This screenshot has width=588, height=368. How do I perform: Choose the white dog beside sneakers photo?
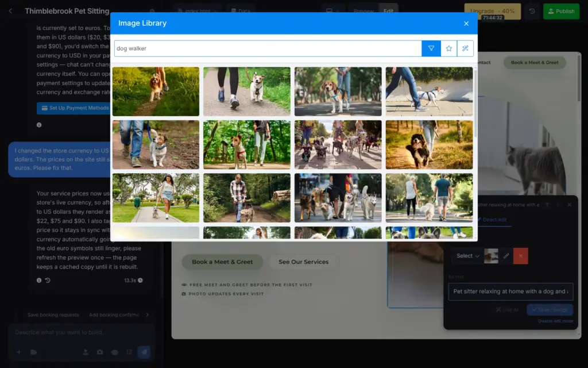coord(247,91)
